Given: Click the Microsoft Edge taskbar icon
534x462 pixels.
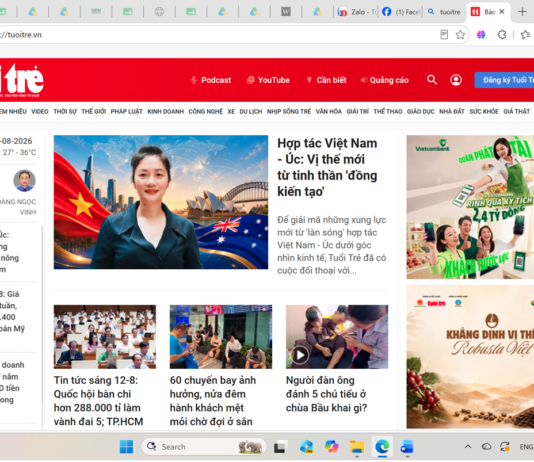Looking at the screenshot, I should (x=382, y=447).
